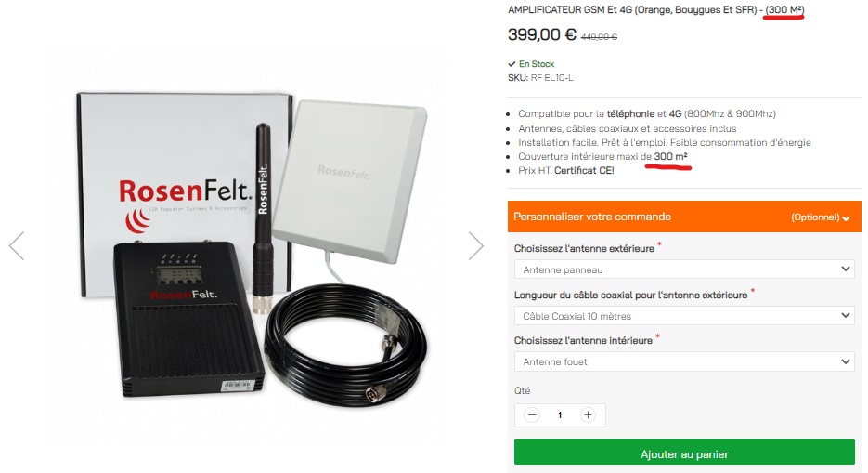Viewport: 868px width, 473px height.
Task: Open coaxial cable length dropdown
Action: 684,316
